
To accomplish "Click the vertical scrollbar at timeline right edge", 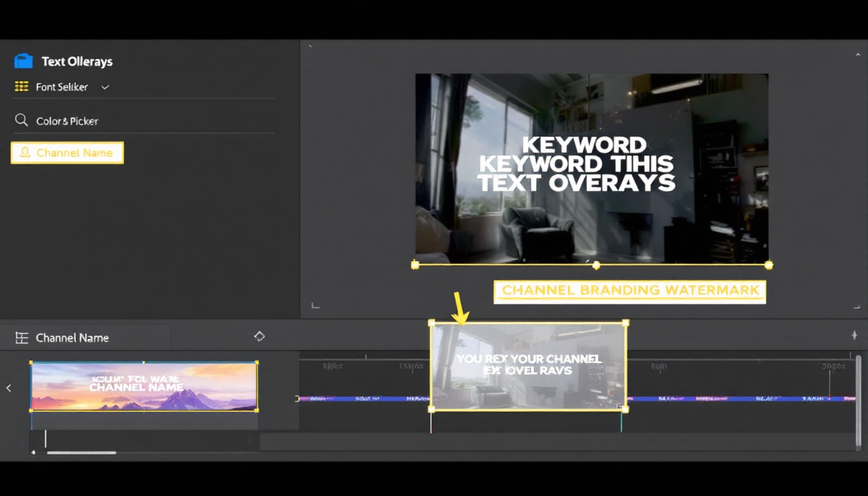I will (858, 400).
